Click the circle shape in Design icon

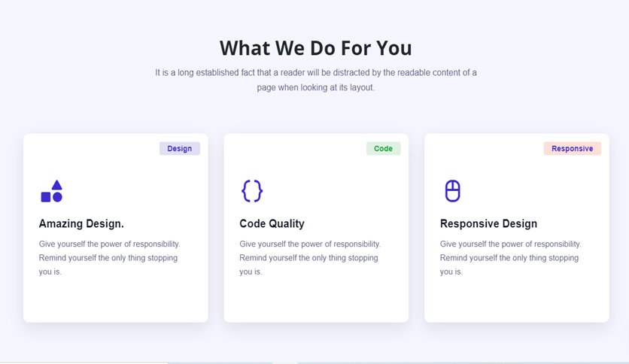pyautogui.click(x=57, y=197)
